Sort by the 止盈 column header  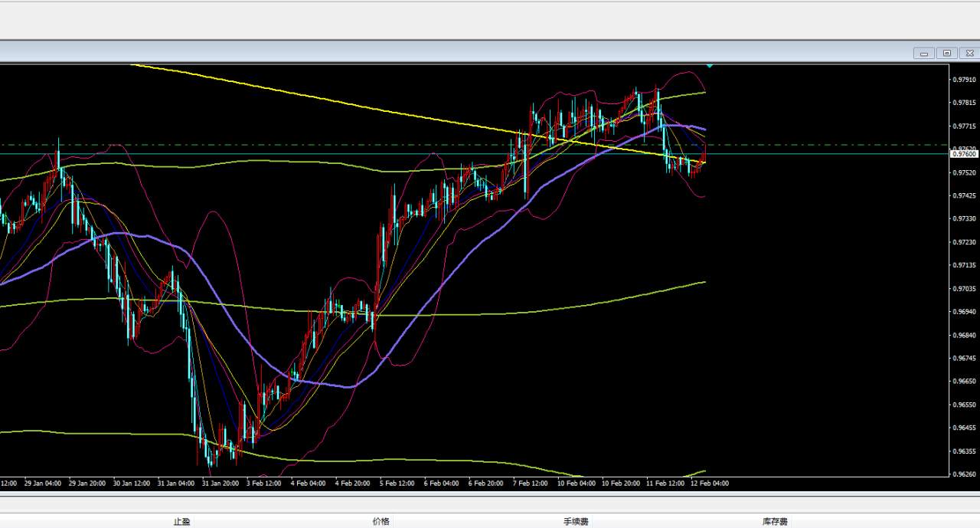[181, 522]
